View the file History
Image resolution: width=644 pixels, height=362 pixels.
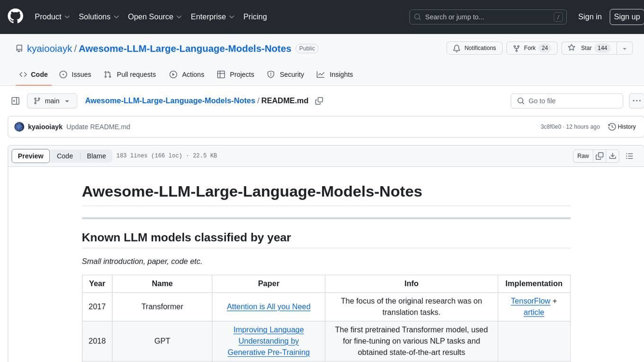click(622, 127)
